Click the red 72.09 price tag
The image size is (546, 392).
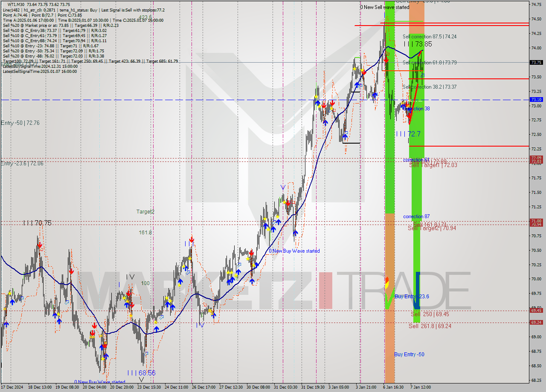[x=536, y=158]
